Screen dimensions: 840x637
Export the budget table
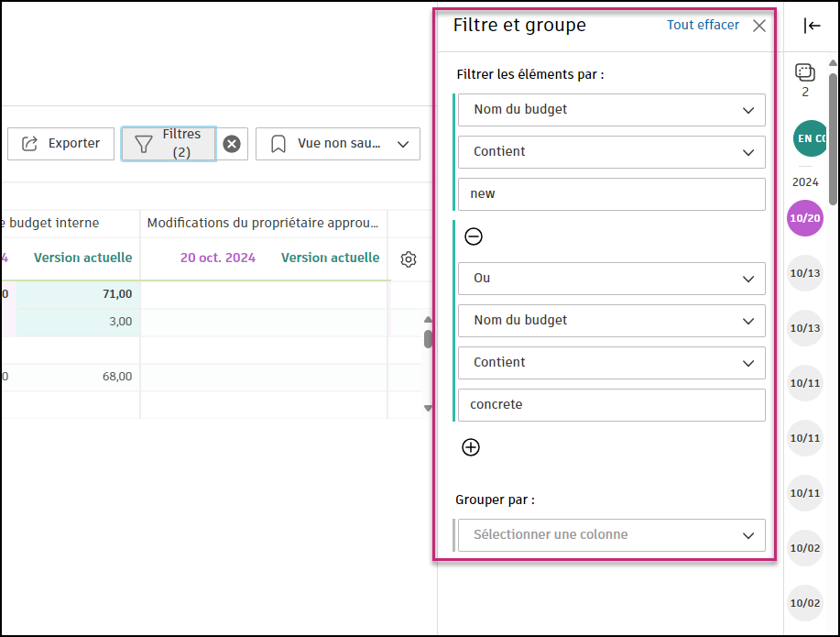pos(61,144)
